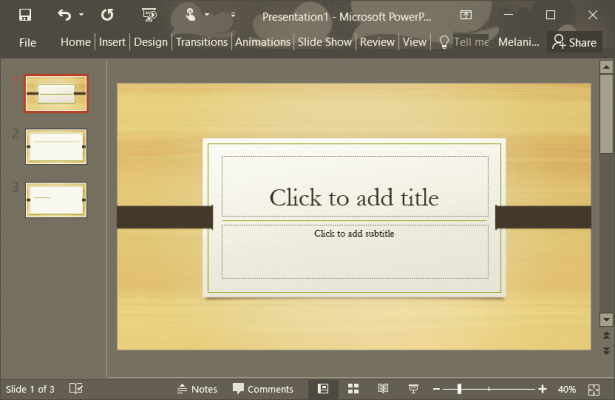Open Ribbon Display Options
Image resolution: width=615 pixels, height=400 pixels.
click(466, 15)
